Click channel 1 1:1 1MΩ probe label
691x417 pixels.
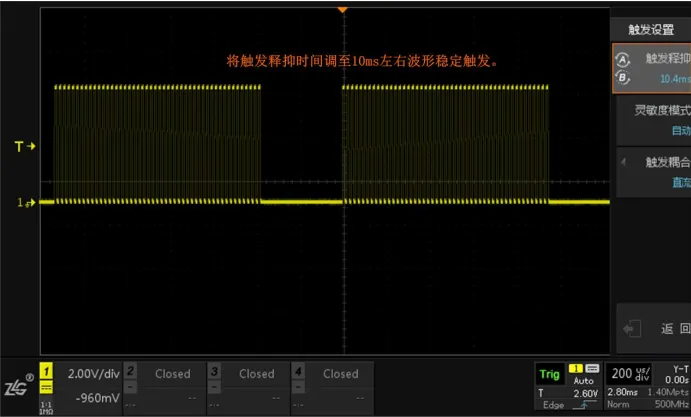pyautogui.click(x=46, y=408)
